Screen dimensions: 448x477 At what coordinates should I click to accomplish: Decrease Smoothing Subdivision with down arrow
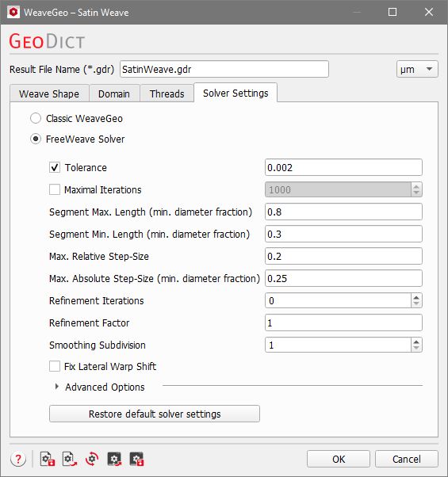[x=416, y=349]
